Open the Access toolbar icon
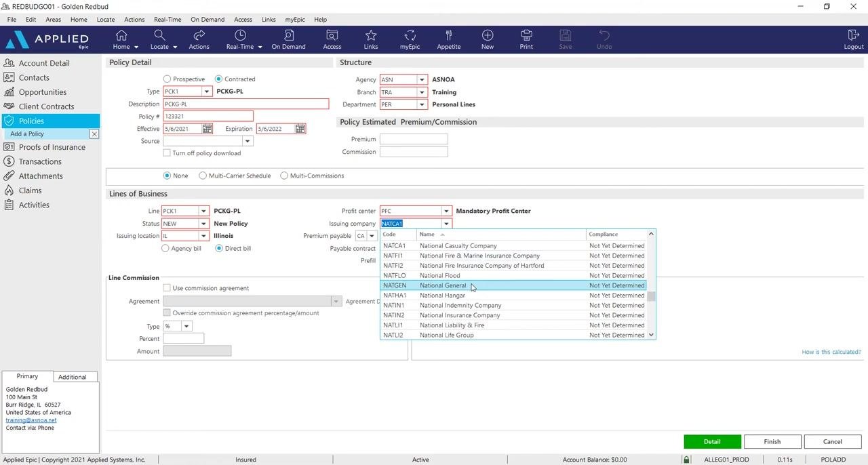 (x=332, y=39)
